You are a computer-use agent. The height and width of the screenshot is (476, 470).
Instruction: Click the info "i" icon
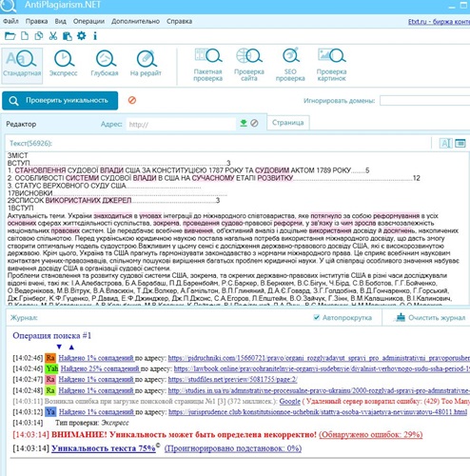tap(95, 36)
